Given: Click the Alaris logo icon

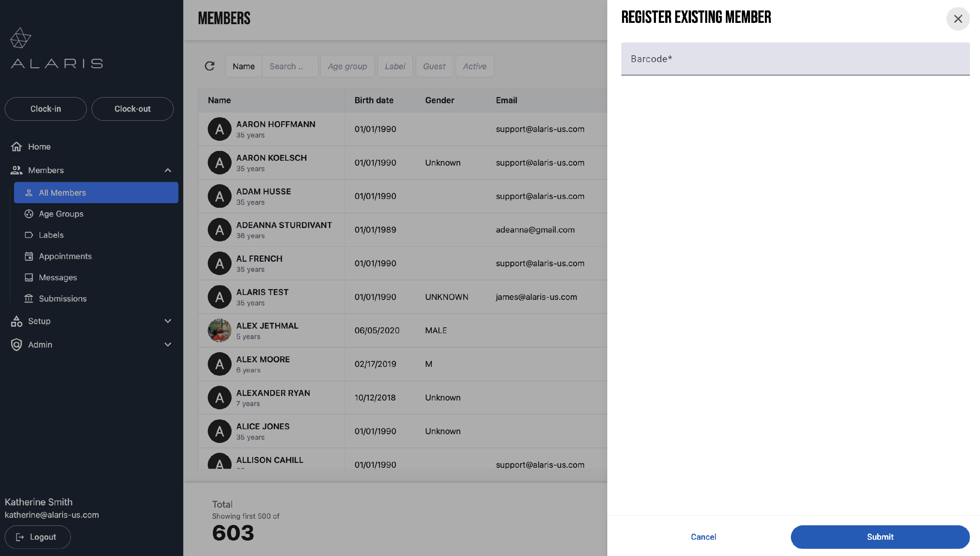Looking at the screenshot, I should coord(21,38).
